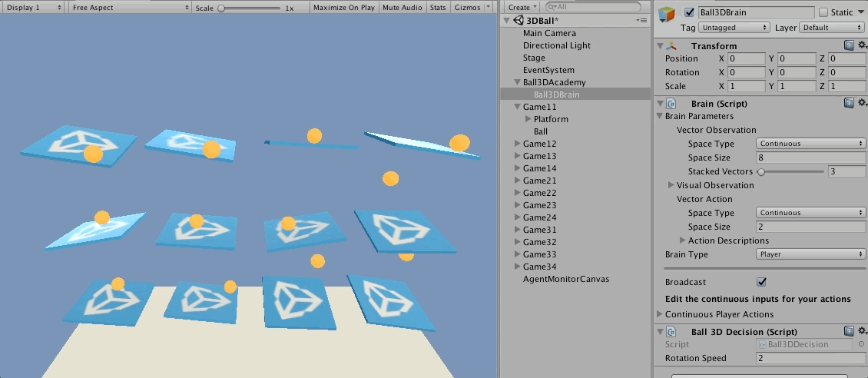Open Ball 3D Decision gear menu

pyautogui.click(x=862, y=331)
